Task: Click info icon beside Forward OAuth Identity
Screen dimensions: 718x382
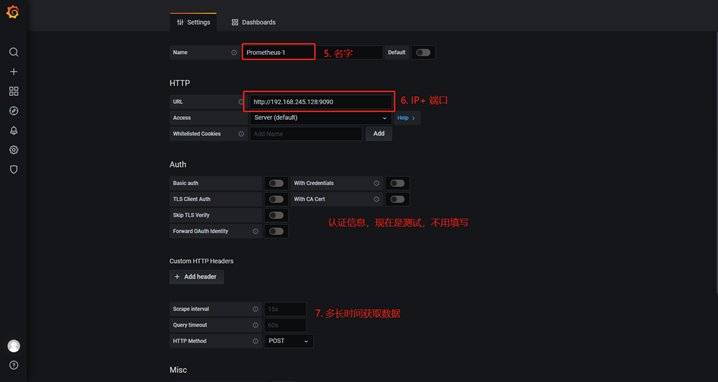Action: (256, 231)
